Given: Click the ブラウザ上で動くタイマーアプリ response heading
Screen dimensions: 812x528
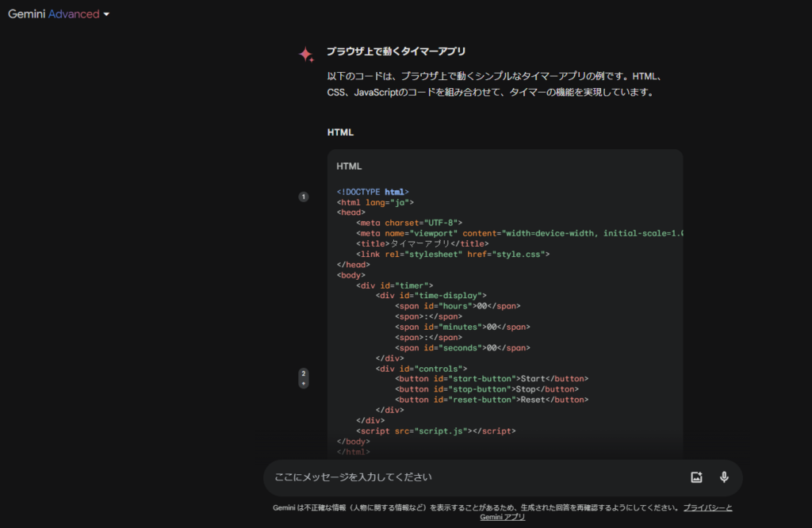Looking at the screenshot, I should (x=396, y=52).
